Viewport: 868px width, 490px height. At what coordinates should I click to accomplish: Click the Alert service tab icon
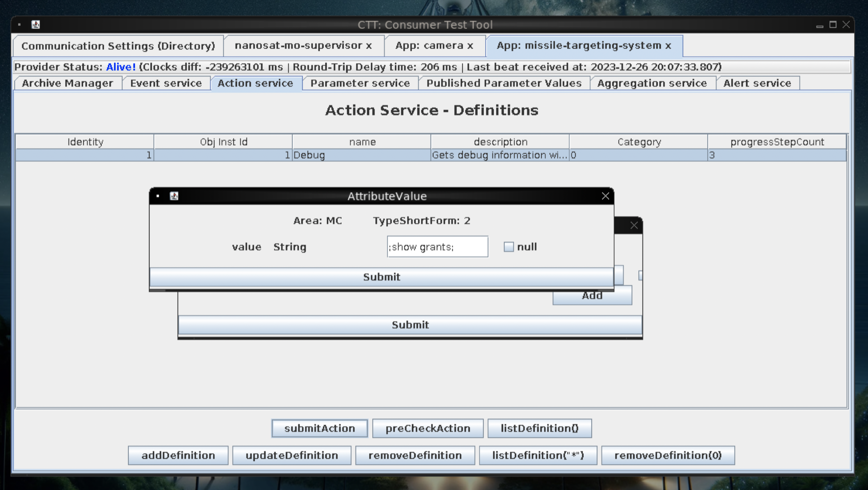(x=757, y=83)
